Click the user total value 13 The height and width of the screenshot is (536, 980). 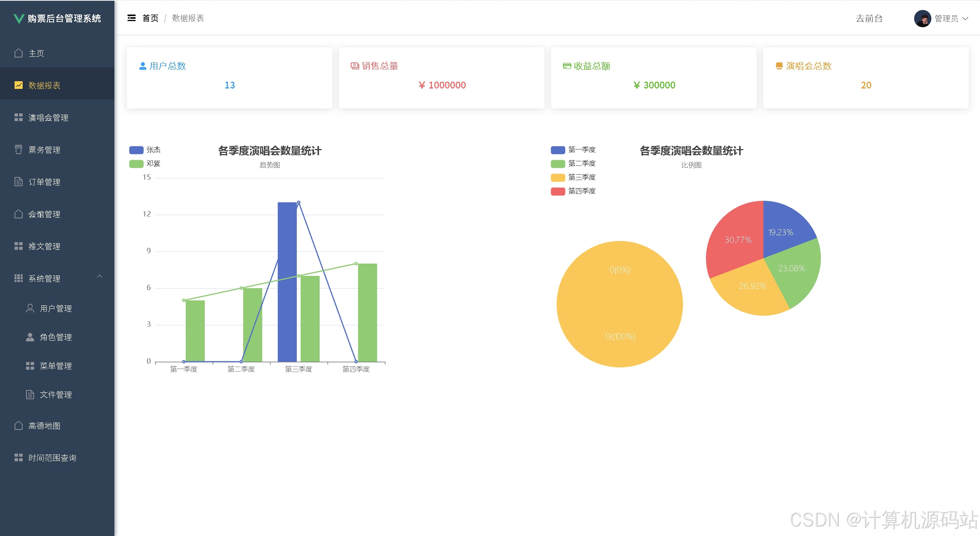230,85
